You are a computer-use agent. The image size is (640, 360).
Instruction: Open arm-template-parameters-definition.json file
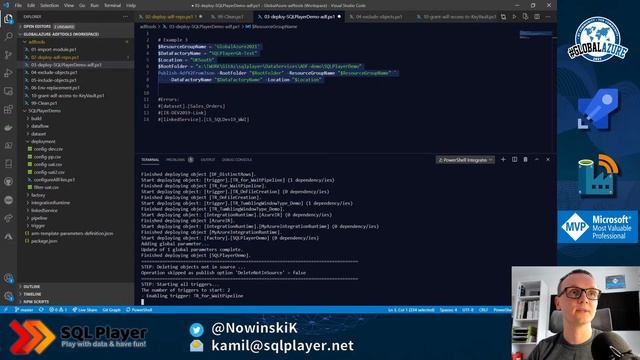coord(76,233)
